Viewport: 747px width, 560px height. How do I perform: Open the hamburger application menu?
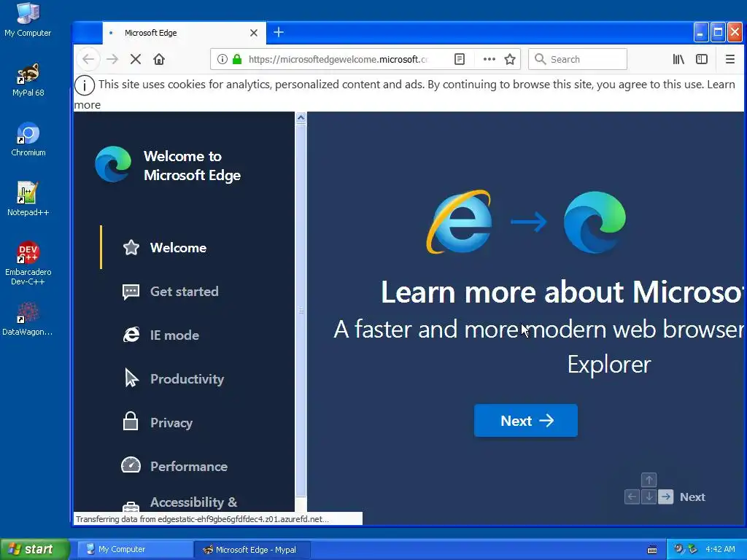coord(729,59)
